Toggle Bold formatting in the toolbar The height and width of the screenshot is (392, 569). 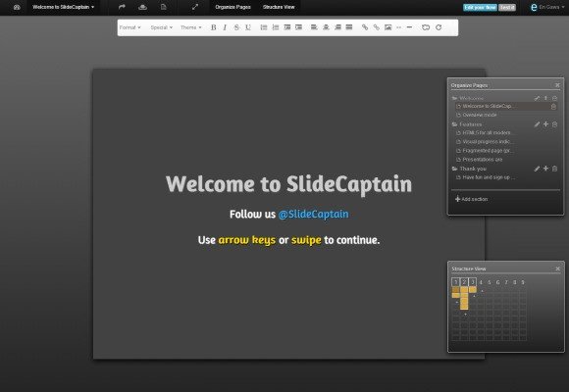214,27
